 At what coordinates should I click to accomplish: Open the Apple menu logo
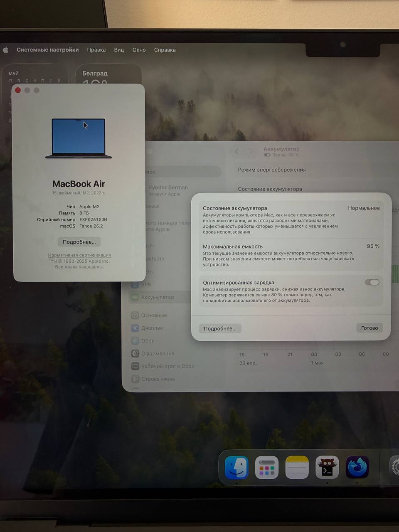[x=6, y=50]
